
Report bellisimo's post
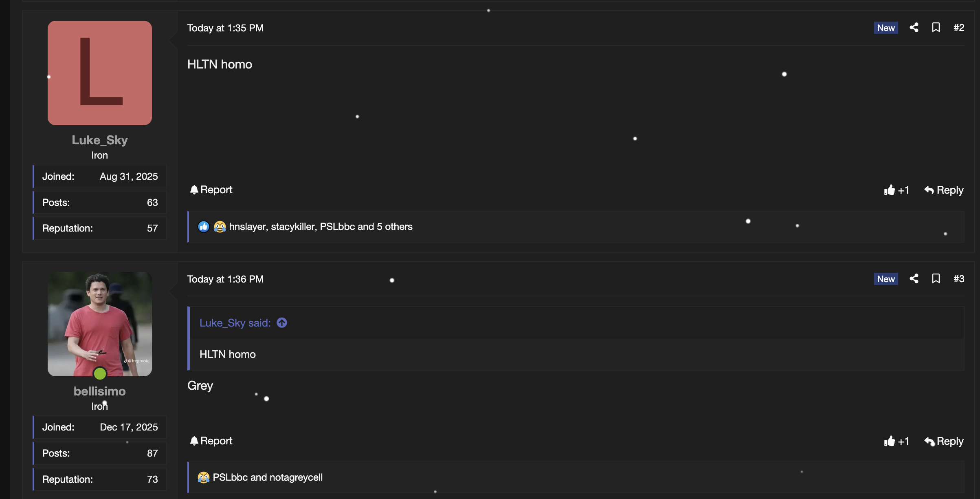coord(211,441)
